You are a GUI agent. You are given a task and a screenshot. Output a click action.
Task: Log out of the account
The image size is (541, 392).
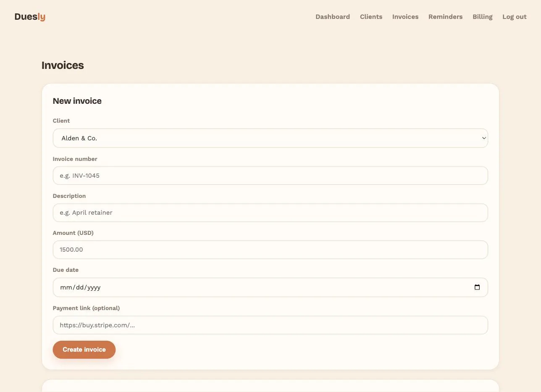tap(514, 17)
